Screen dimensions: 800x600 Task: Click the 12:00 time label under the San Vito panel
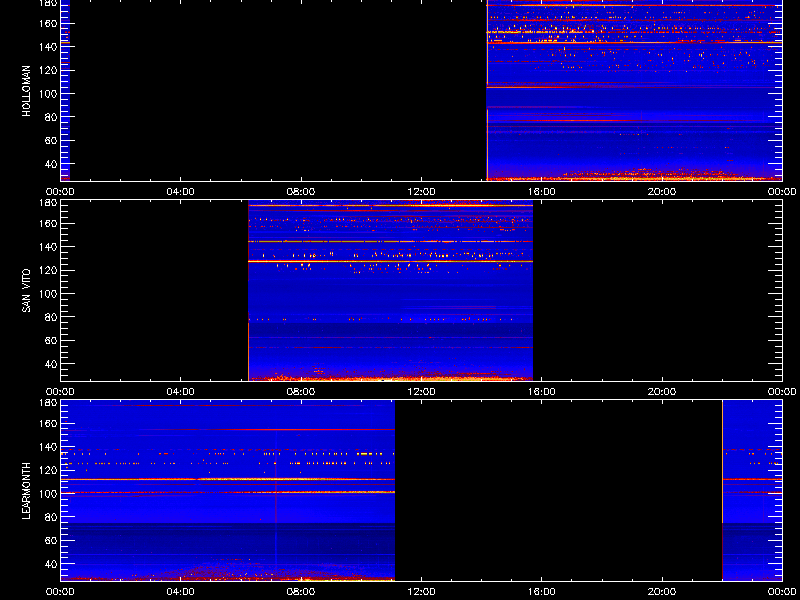tap(421, 392)
